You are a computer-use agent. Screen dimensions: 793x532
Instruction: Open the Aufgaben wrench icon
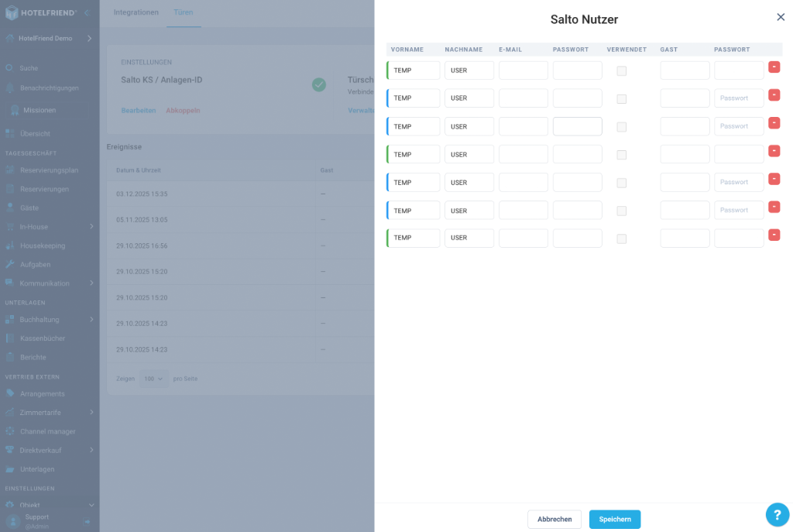point(9,264)
